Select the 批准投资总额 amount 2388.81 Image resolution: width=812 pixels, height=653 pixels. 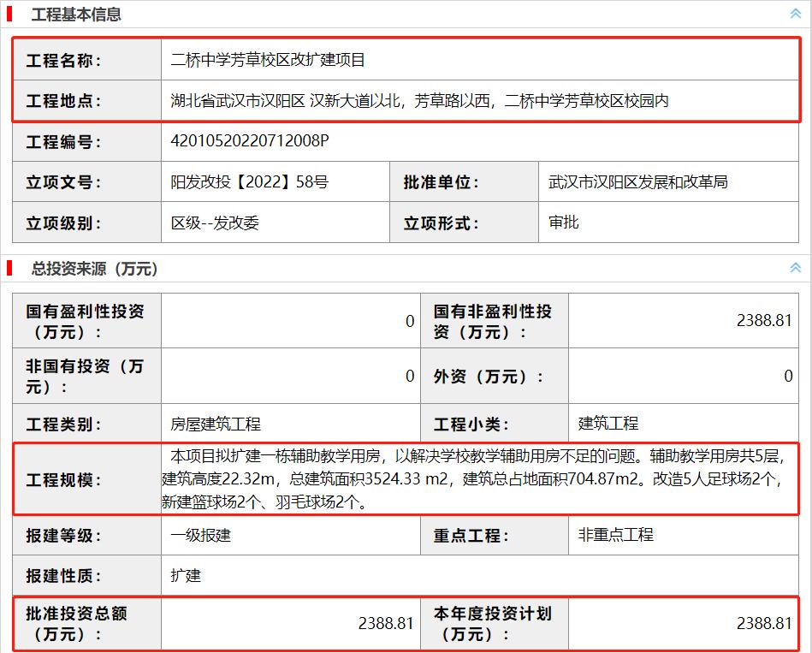[384, 624]
